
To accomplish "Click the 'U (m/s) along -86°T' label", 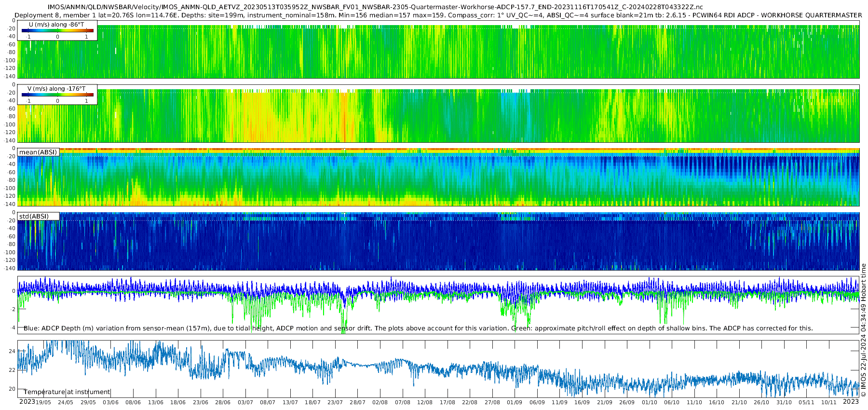I will coord(56,24).
